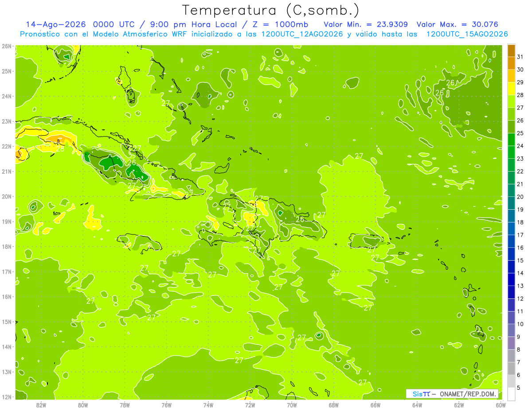Click the 'Valor Max. = 30.076' value
The height and width of the screenshot is (411, 532).
tap(458, 24)
